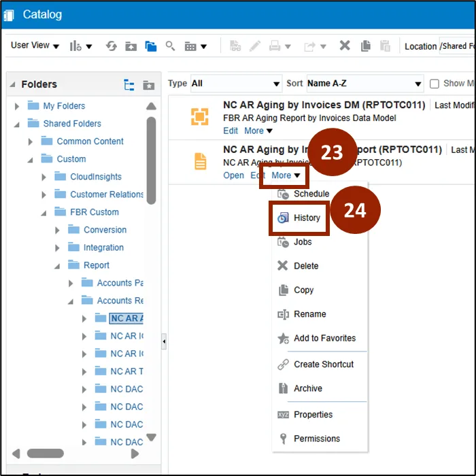Click the upload folder toolbar icon
This screenshot has height=476, width=476.
[x=131, y=46]
